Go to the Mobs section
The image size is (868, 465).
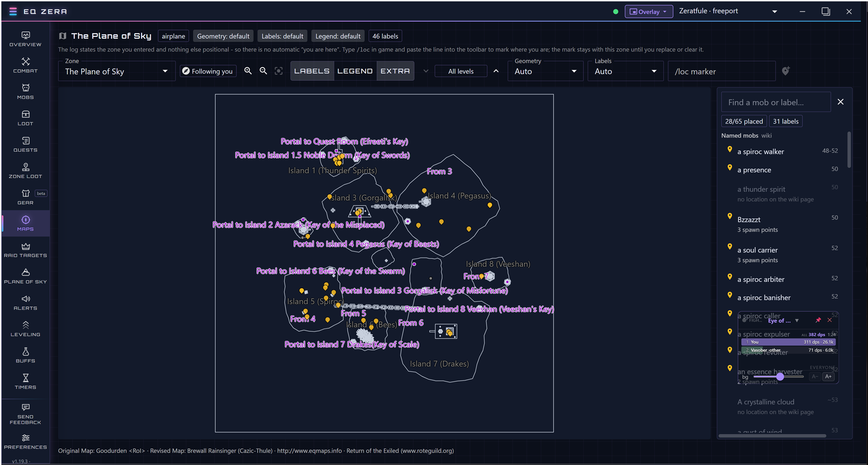(25, 92)
